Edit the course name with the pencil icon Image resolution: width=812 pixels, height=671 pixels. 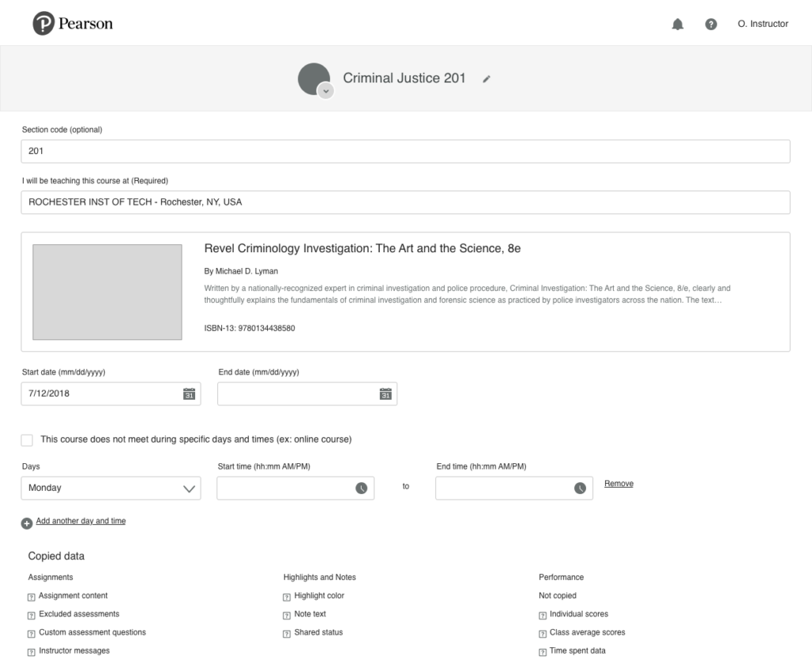tap(486, 79)
